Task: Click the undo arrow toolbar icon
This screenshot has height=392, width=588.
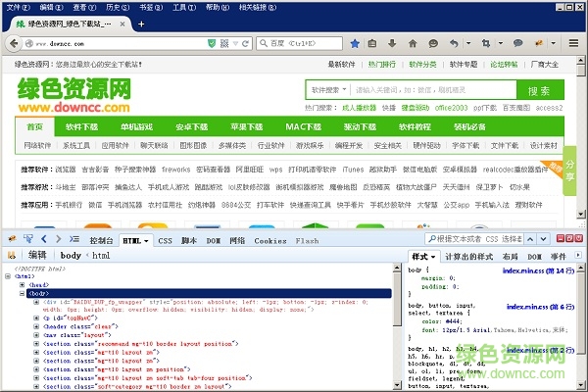Action: coord(454,43)
